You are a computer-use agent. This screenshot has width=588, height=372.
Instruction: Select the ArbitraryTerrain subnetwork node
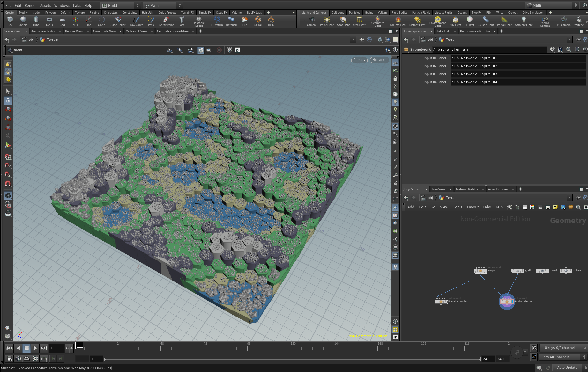tap(507, 302)
